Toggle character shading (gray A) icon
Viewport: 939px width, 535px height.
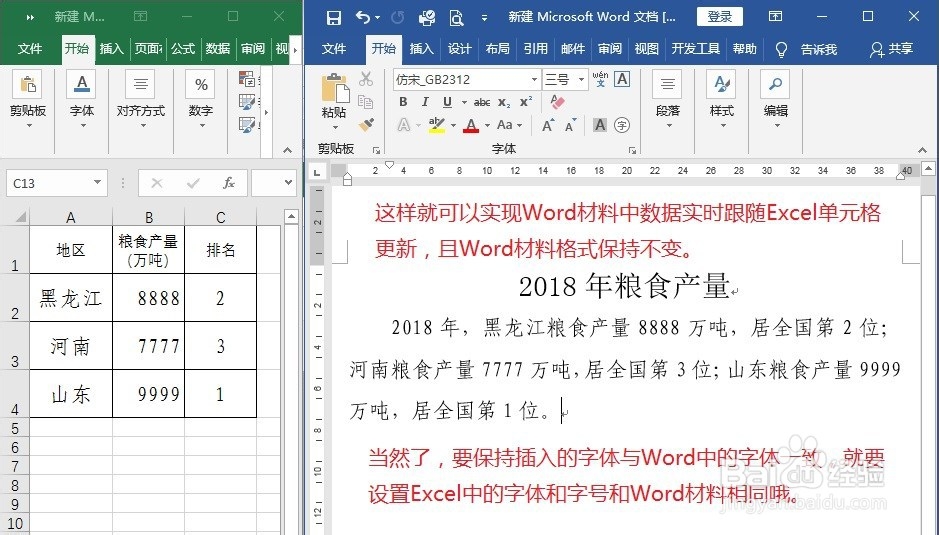[x=599, y=125]
